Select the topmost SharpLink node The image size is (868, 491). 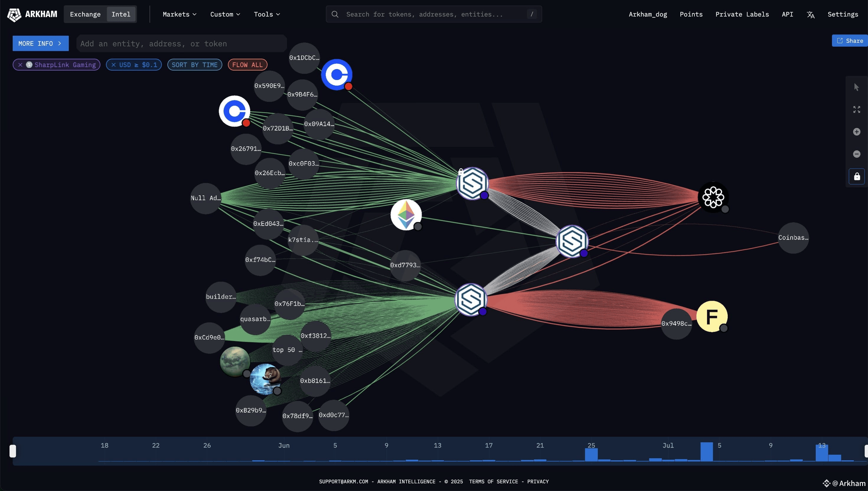pos(472,184)
